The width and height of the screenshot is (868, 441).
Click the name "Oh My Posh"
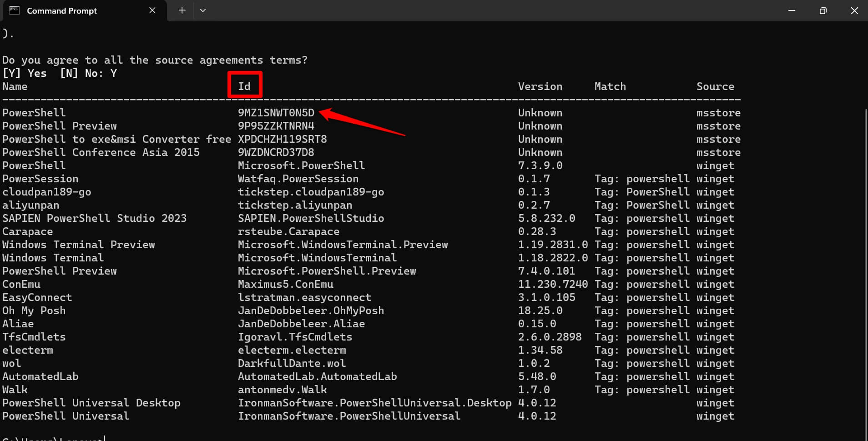[x=34, y=311]
